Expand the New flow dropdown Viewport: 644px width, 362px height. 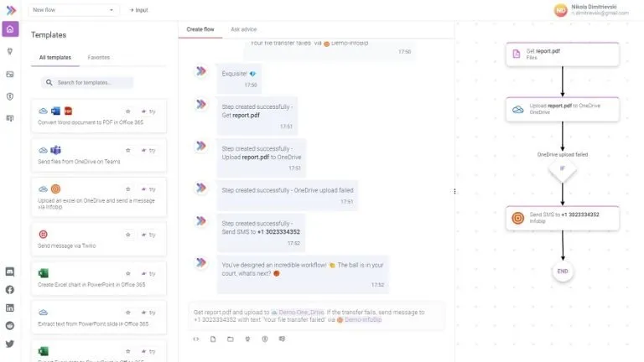74,10
